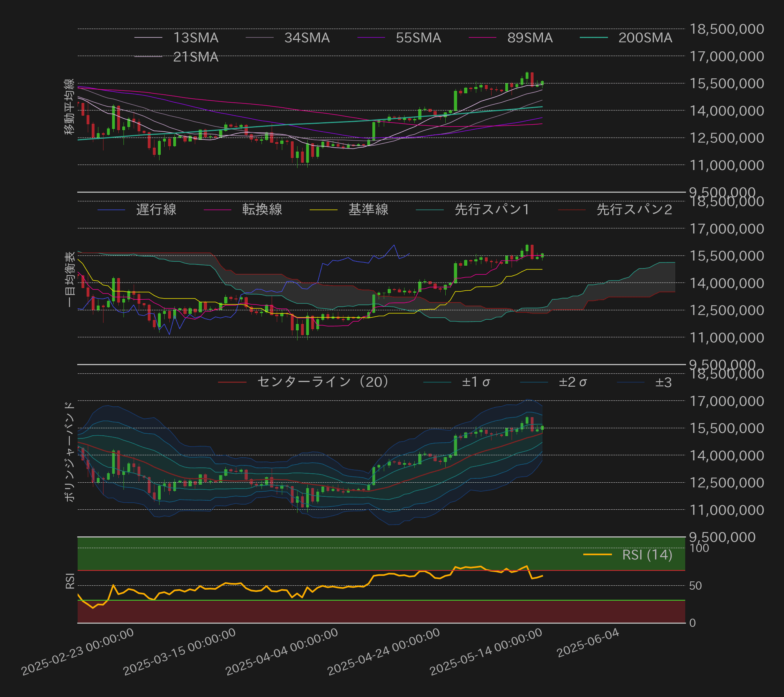784x697 pixels.
Task: Click the 2025-04-04 date axis label
Action: (282, 652)
